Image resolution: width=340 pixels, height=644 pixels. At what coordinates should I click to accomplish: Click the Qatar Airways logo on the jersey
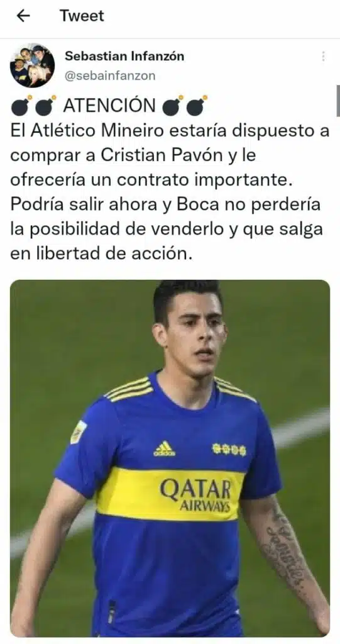pos(196,494)
